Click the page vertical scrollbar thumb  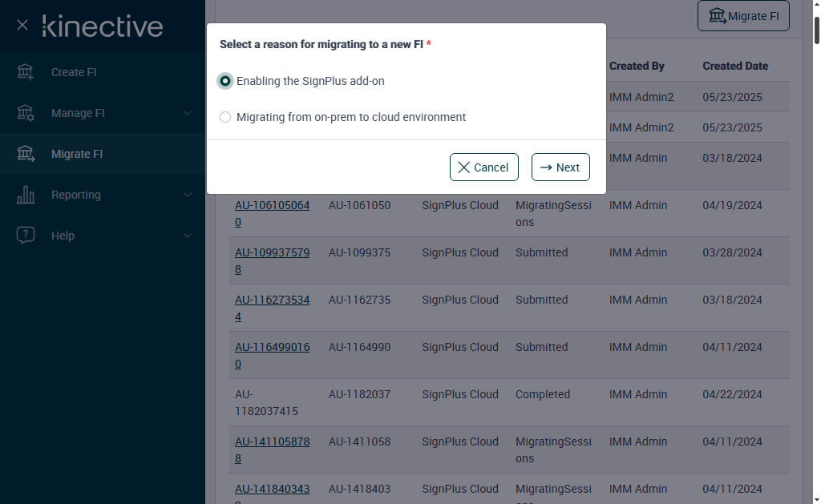coord(816,30)
